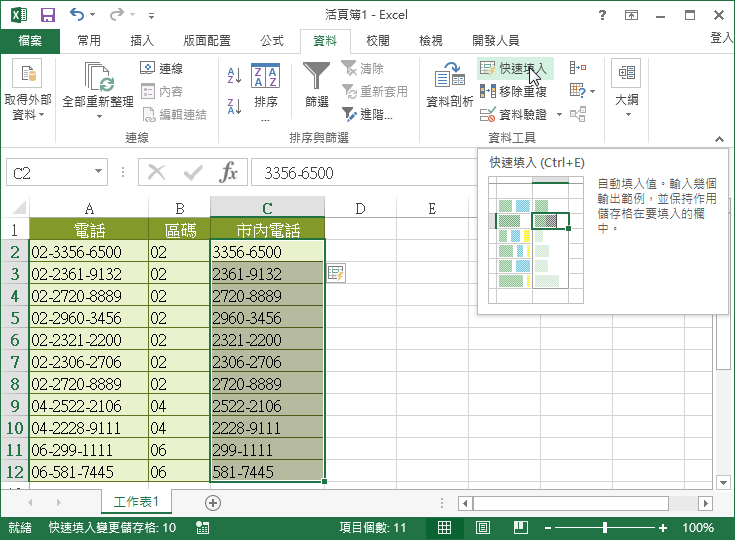Screen dimensions: 735x540
Task: Click in the formula bar showing 3356-6500
Action: 364,173
